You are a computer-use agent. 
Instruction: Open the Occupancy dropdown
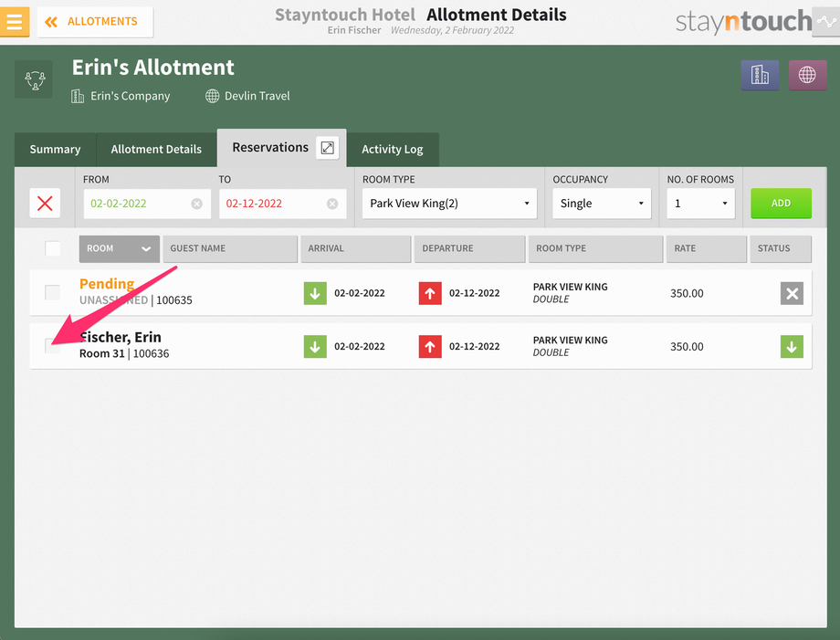pyautogui.click(x=602, y=204)
